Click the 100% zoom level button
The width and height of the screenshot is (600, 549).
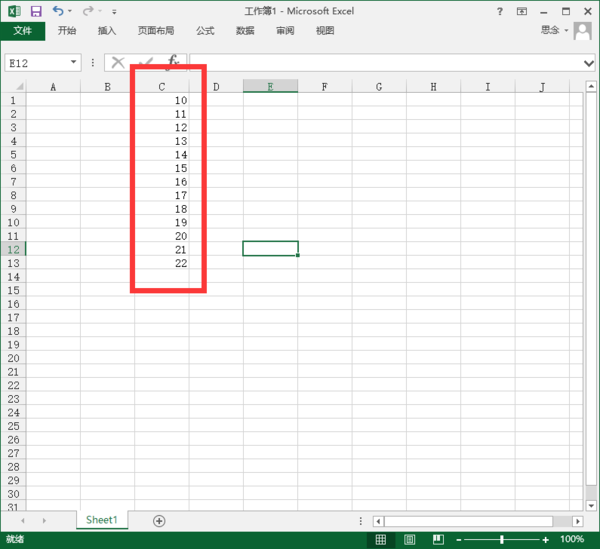pyautogui.click(x=572, y=540)
